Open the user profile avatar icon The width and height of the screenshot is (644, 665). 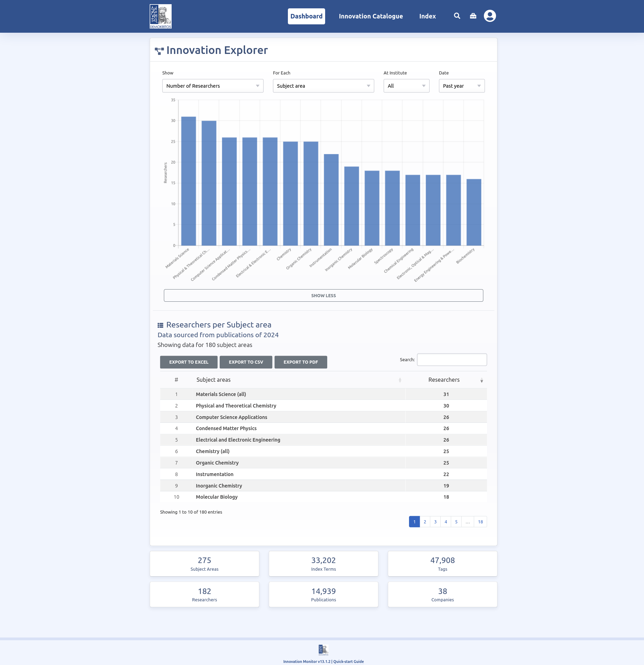490,16
